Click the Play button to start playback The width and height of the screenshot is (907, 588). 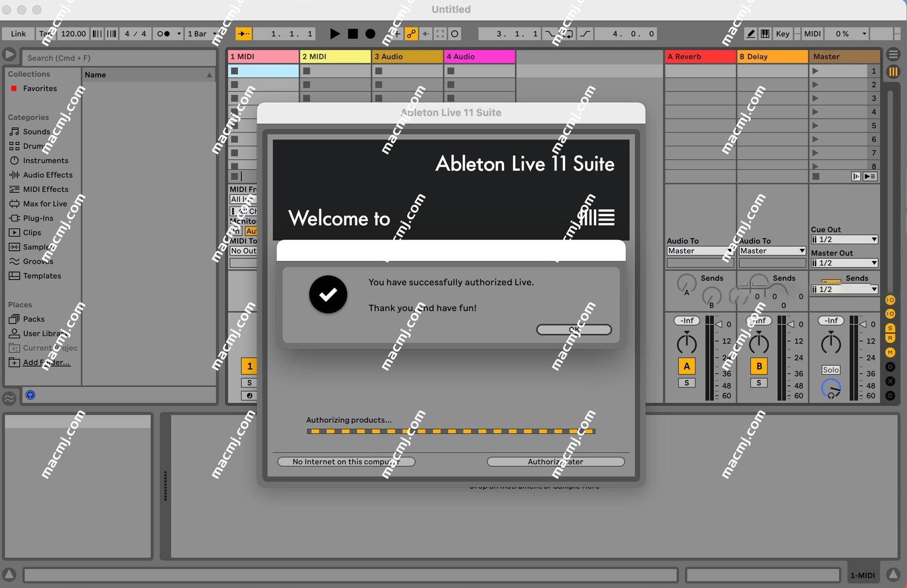coord(334,33)
